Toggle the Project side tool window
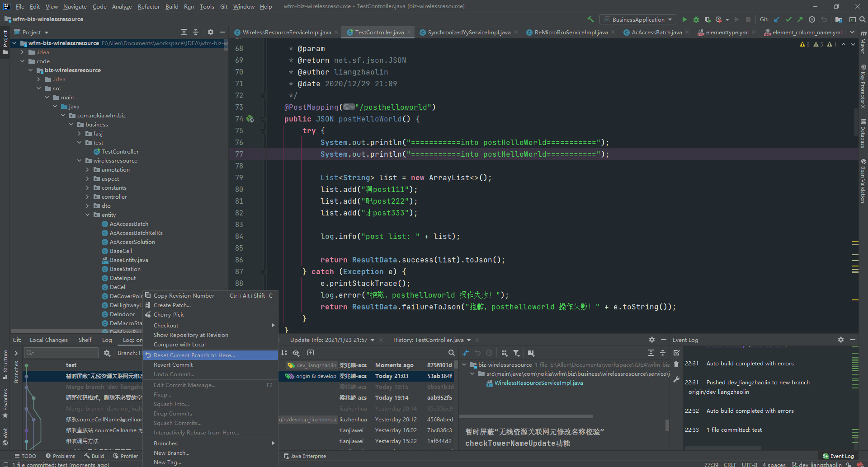The width and height of the screenshot is (868, 467). point(5,42)
